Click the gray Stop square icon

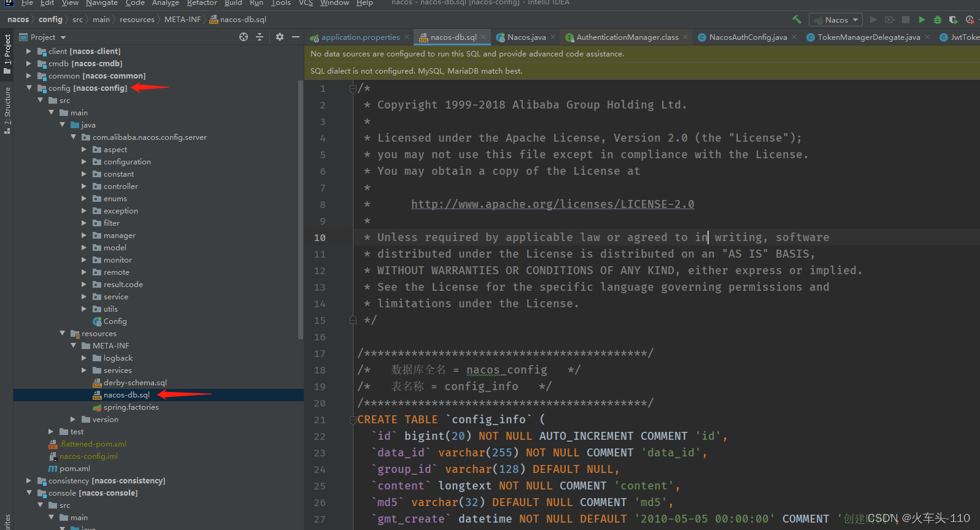point(906,20)
